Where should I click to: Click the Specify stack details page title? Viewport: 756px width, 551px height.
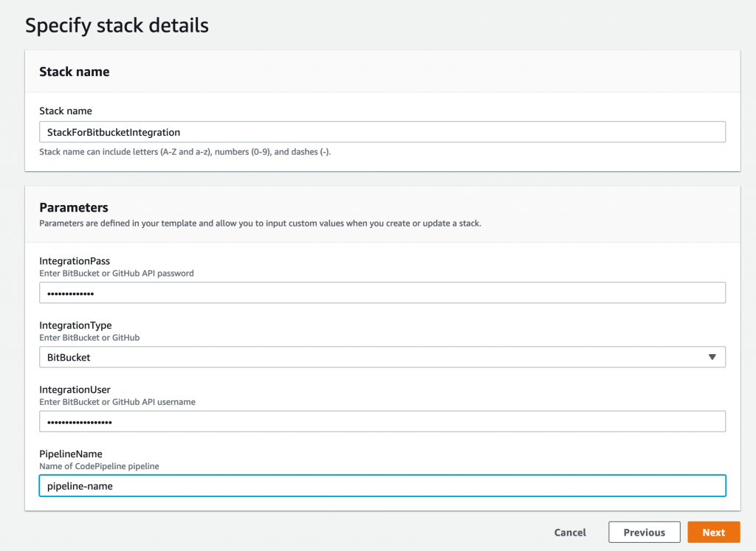pyautogui.click(x=117, y=25)
